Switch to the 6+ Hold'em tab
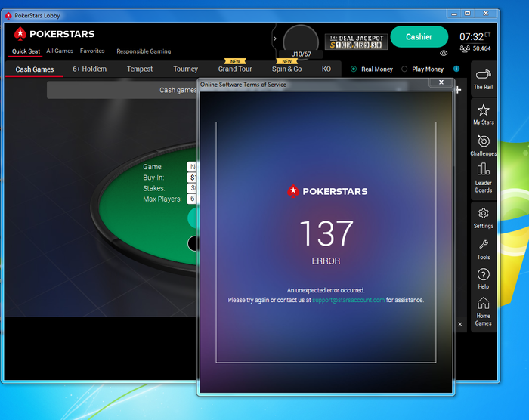Image resolution: width=529 pixels, height=420 pixels. pos(89,69)
